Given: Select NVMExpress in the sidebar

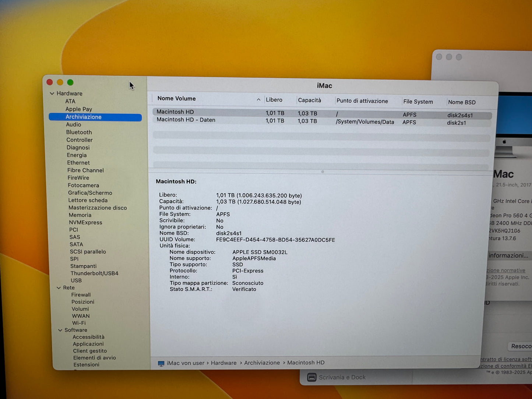Looking at the screenshot, I should (85, 222).
